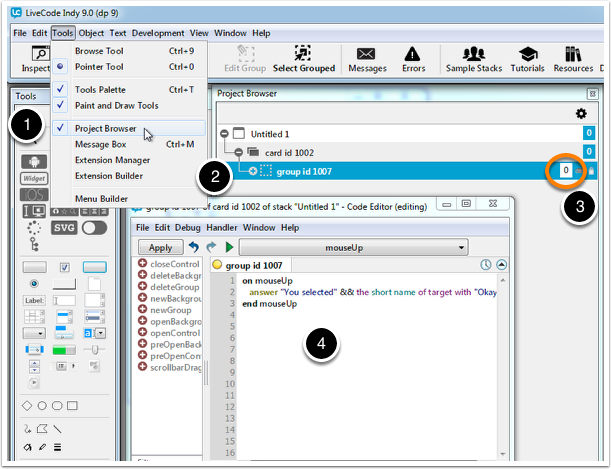611x469 pixels.
Task: Select the rectangle graphic tool
Action: pyautogui.click(x=72, y=406)
